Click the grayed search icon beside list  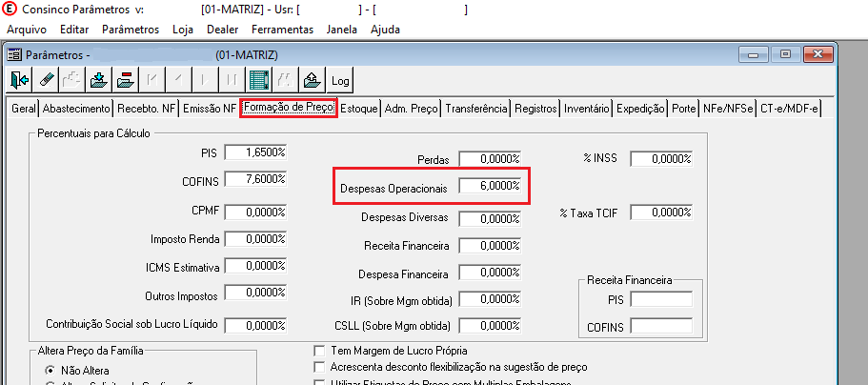click(x=285, y=80)
